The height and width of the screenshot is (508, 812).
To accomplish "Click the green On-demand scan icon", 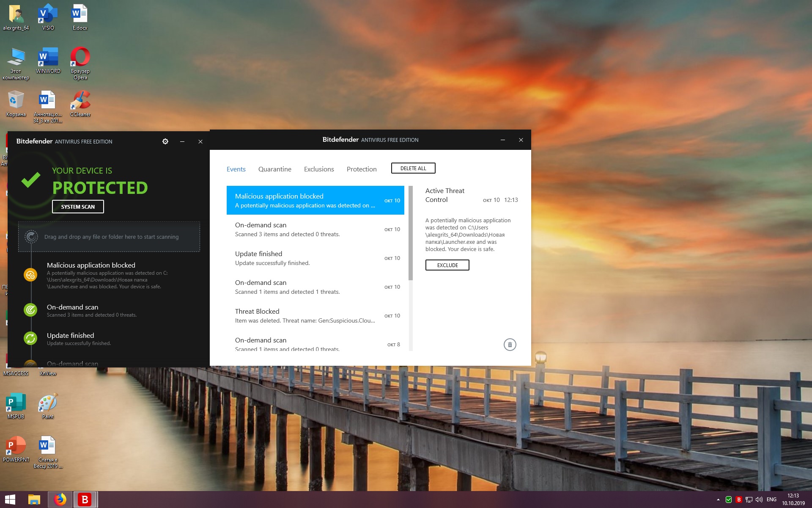I will pyautogui.click(x=30, y=310).
